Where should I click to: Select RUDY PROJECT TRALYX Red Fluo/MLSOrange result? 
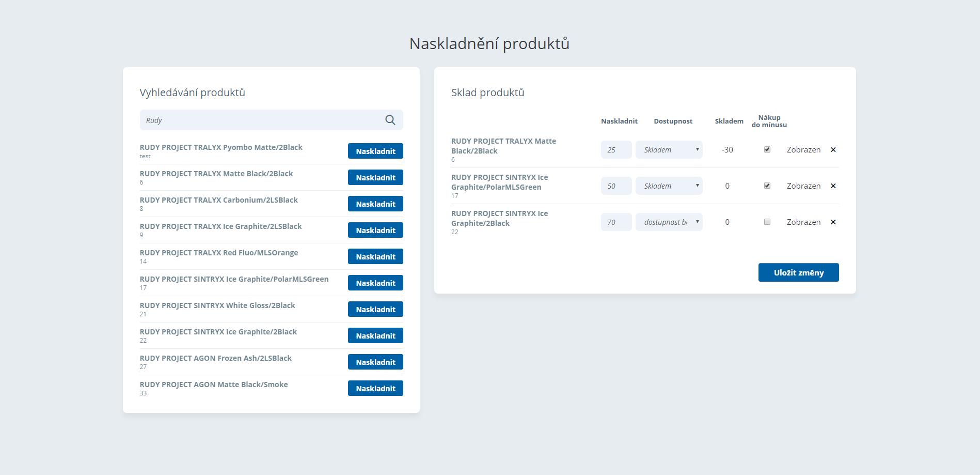[219, 253]
